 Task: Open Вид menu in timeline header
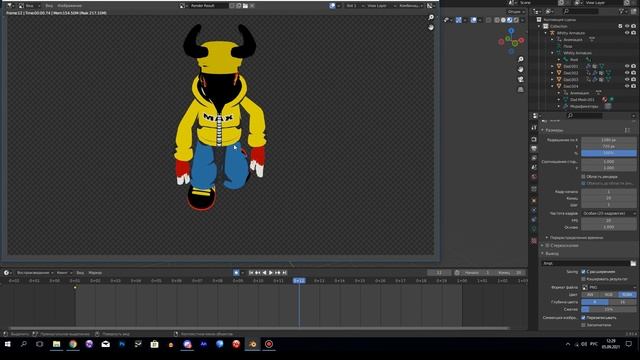coord(80,273)
